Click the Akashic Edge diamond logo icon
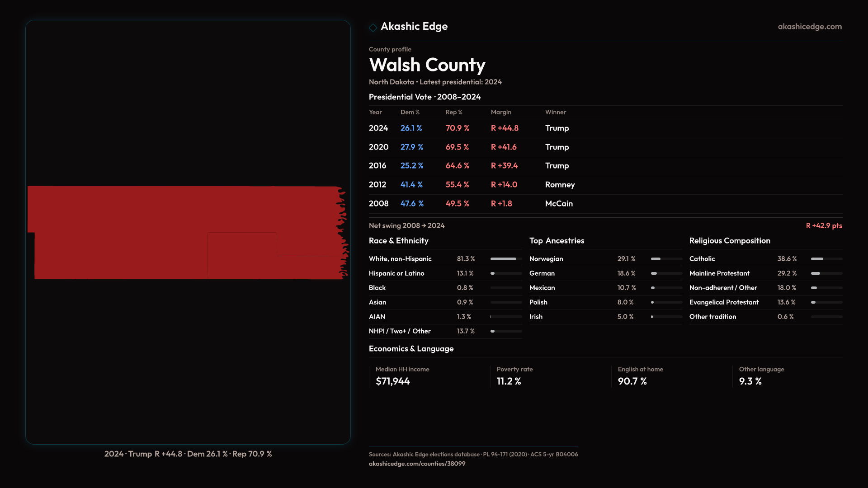The image size is (868, 488). click(373, 28)
